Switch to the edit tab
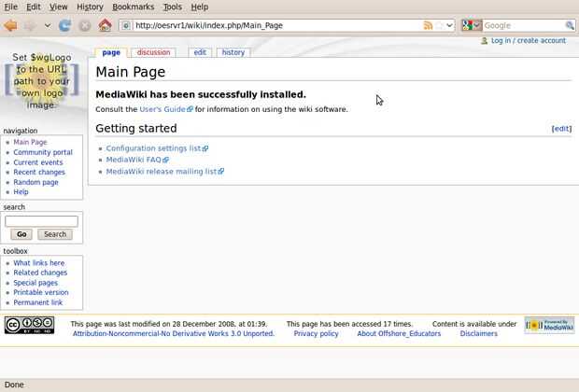This screenshot has height=392, width=579. click(x=200, y=52)
